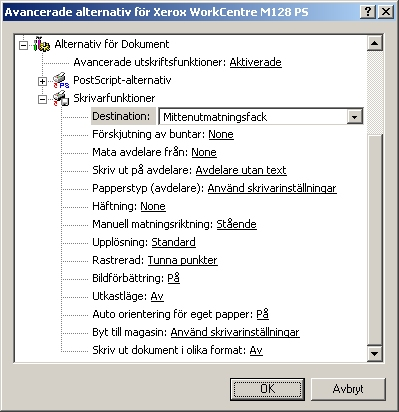Select Manuell matningsriktning label
This screenshot has width=399, height=412.
click(x=153, y=224)
